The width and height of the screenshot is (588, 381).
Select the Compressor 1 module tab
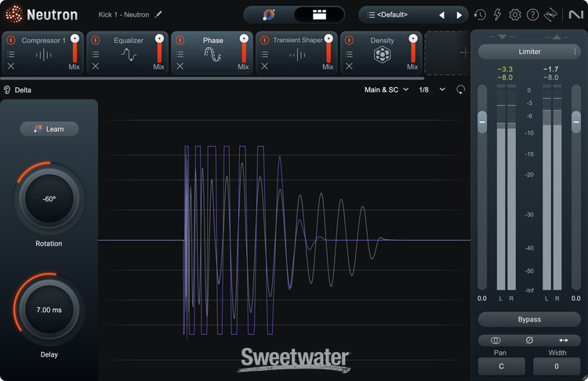coord(43,53)
